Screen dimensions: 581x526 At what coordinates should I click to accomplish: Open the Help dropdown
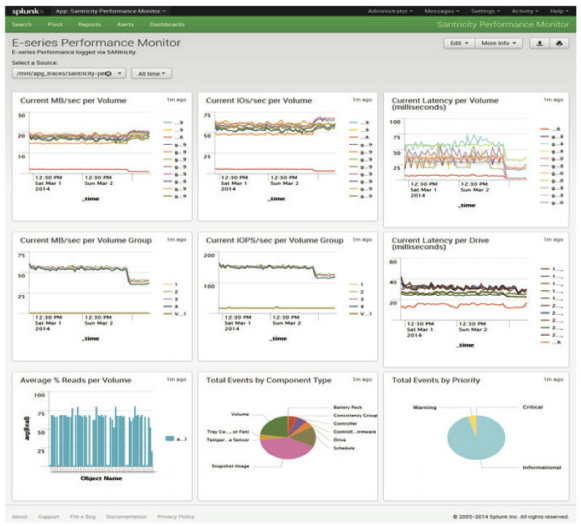coord(559,11)
